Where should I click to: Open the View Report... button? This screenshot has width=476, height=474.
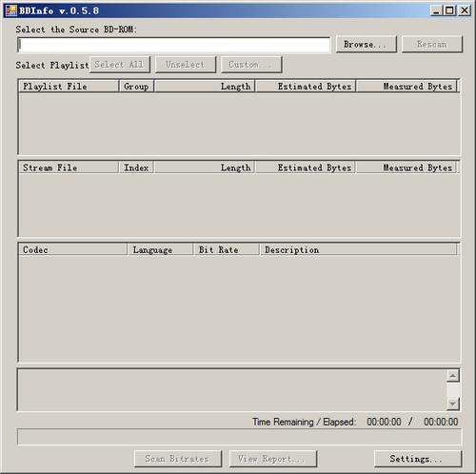pos(272,459)
